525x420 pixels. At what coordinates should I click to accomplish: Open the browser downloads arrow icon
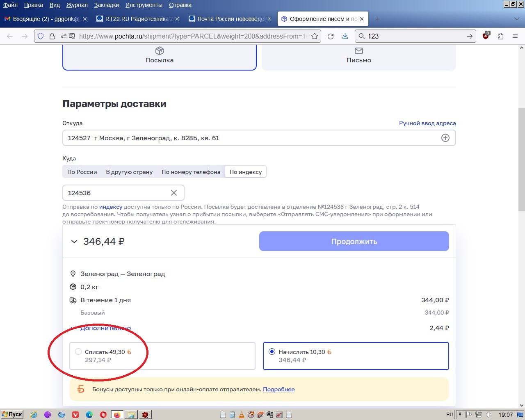[x=345, y=36]
